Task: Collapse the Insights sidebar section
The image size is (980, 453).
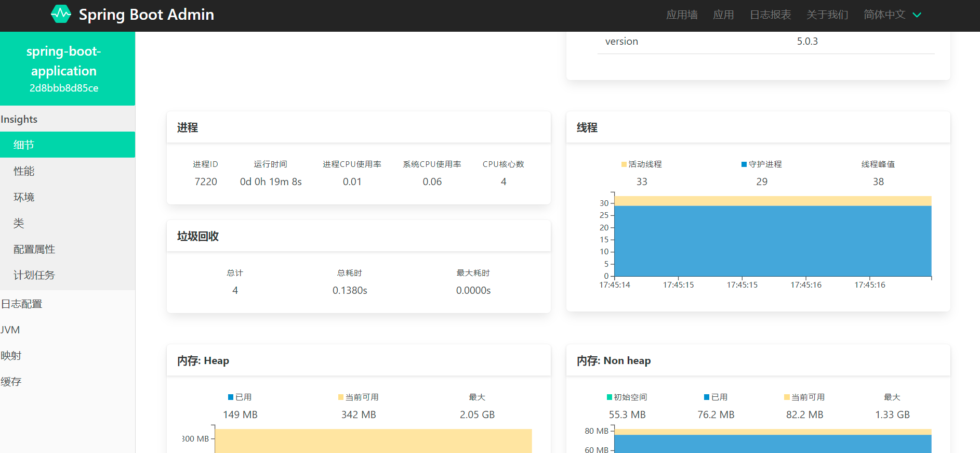Action: click(x=68, y=119)
